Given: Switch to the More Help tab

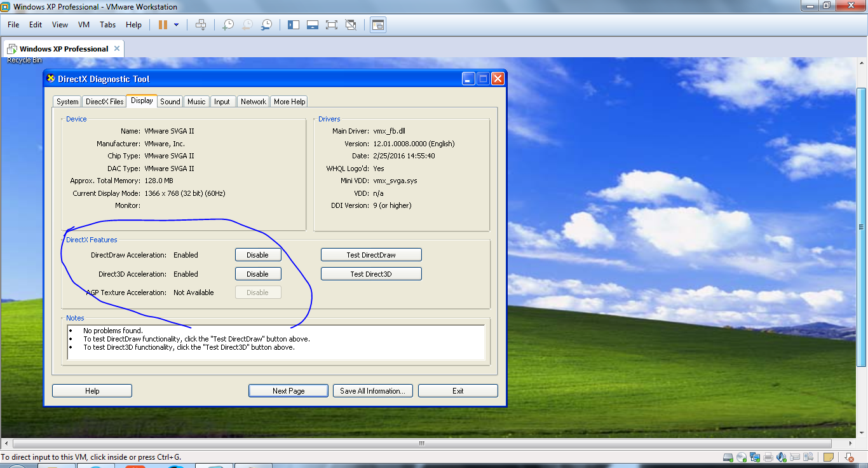Looking at the screenshot, I should tap(290, 102).
